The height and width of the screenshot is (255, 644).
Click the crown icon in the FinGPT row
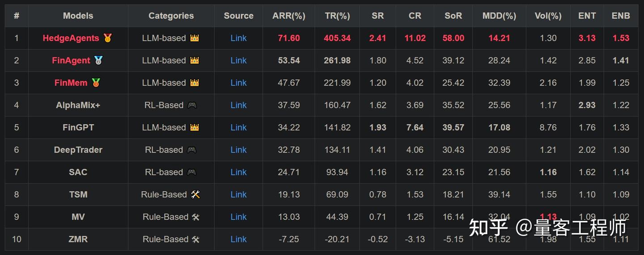pos(194,127)
